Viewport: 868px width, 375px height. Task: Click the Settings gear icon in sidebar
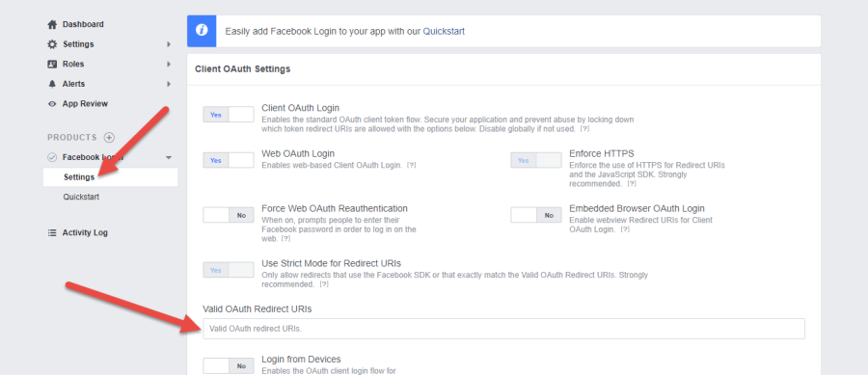(52, 44)
